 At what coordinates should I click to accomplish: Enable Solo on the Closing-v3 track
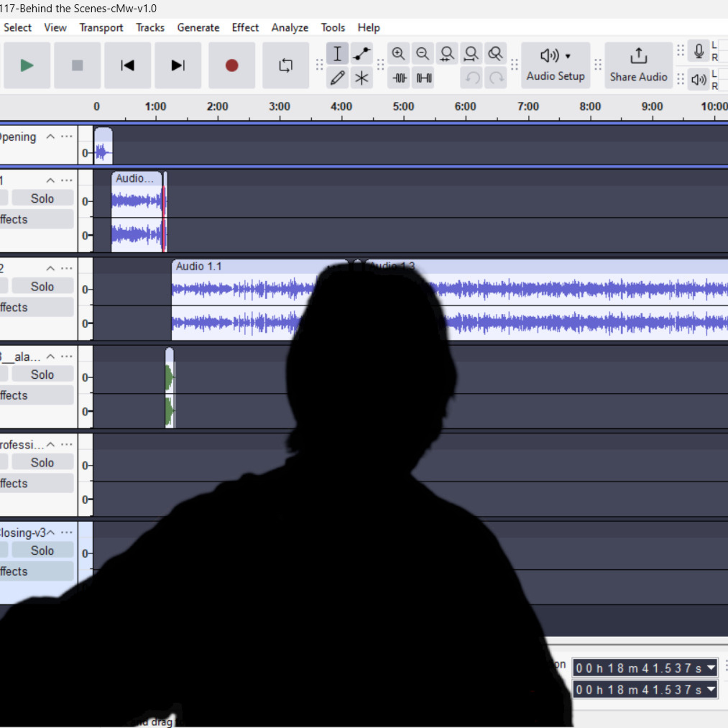[x=42, y=551]
